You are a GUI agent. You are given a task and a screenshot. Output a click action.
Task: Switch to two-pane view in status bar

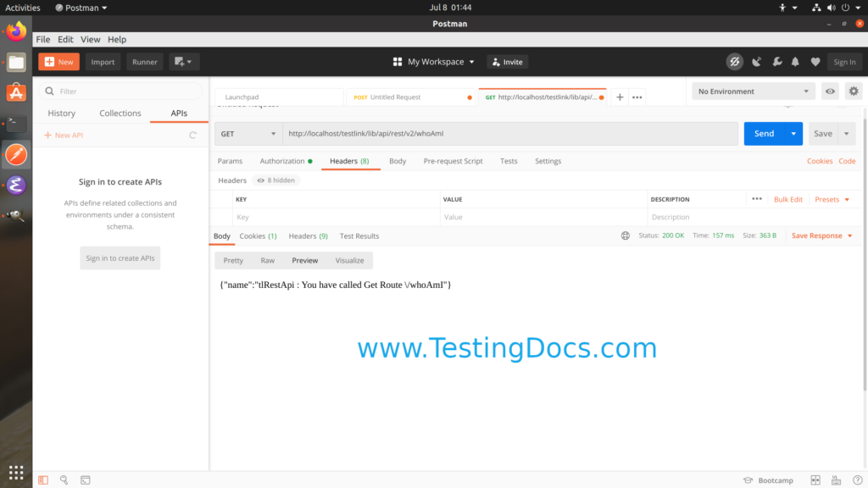point(815,480)
